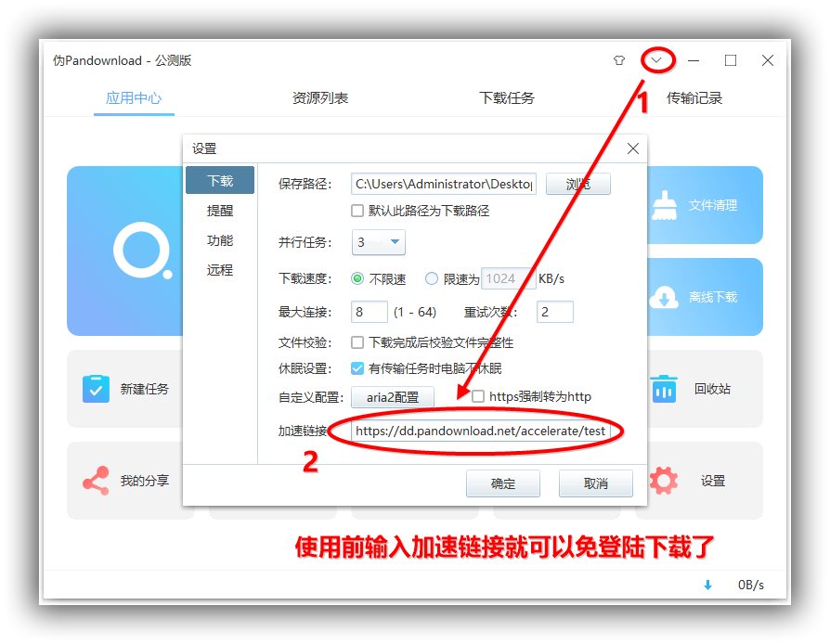Click the 取消 button

(x=595, y=483)
